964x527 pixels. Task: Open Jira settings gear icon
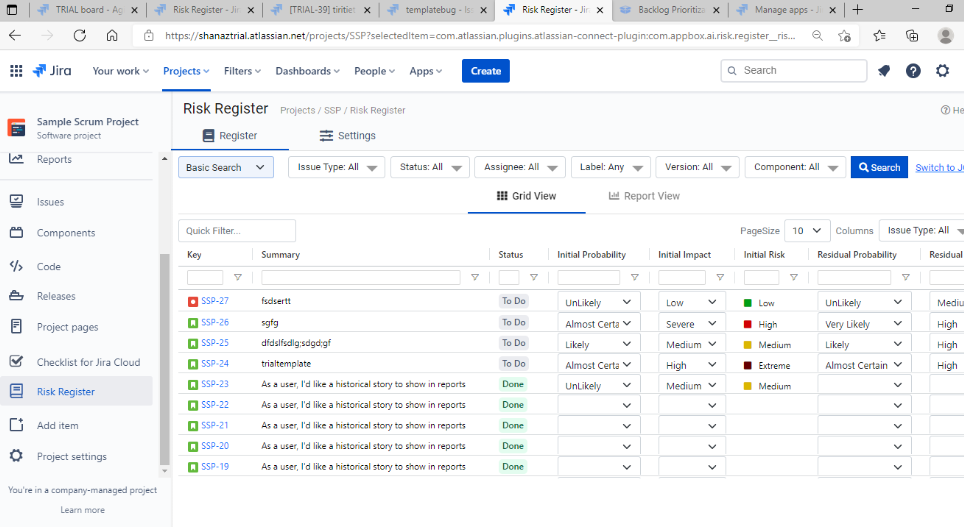click(942, 71)
